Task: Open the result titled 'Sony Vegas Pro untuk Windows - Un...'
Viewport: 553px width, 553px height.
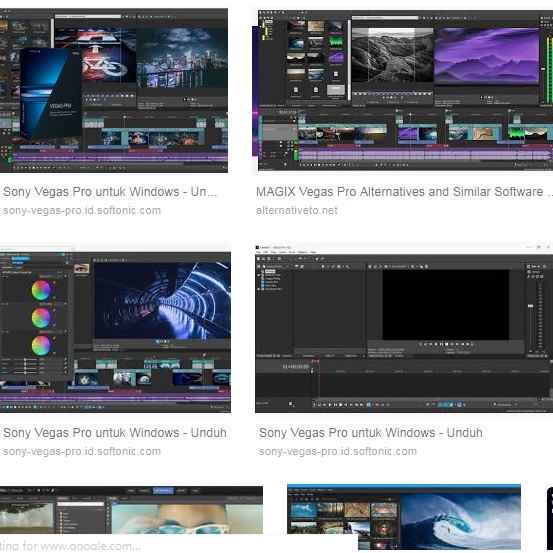Action: tap(110, 192)
